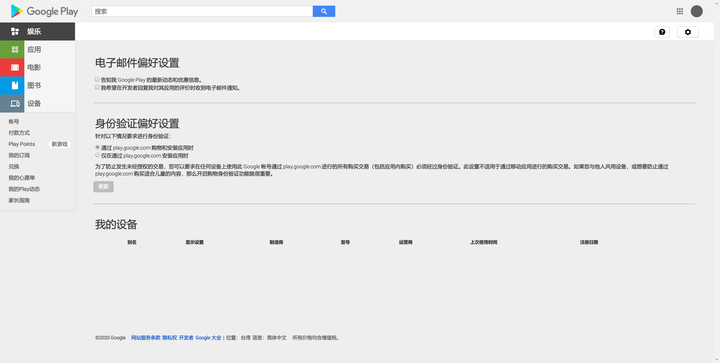Select 仅在通过 play.google.com 安装应用时 radio
The height and width of the screenshot is (363, 720).
97,155
